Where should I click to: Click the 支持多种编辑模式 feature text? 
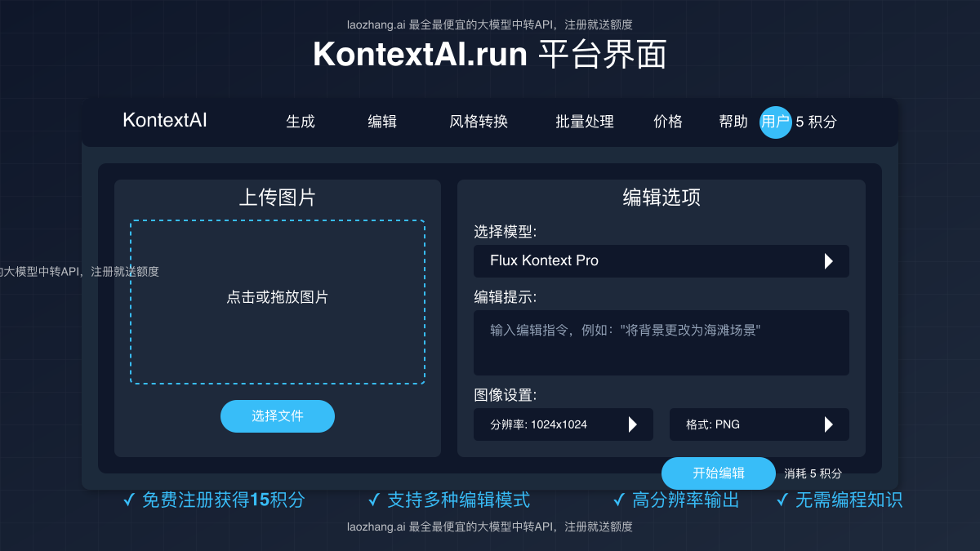tap(458, 500)
